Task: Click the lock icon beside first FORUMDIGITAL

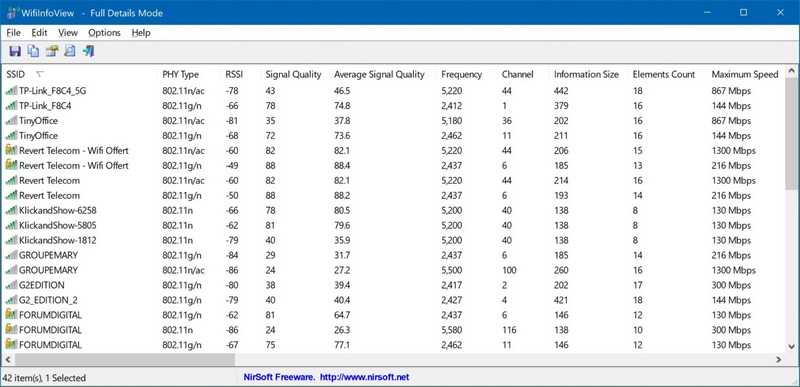Action: pyautogui.click(x=11, y=315)
